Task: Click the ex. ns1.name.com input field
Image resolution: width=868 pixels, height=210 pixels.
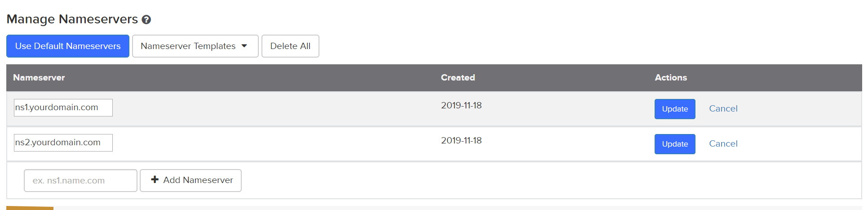Action: tap(80, 180)
